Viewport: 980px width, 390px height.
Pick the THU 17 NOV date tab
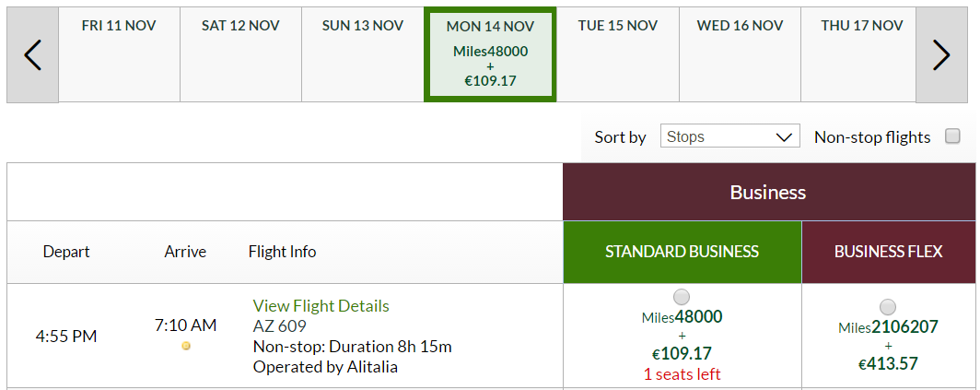tap(861, 54)
